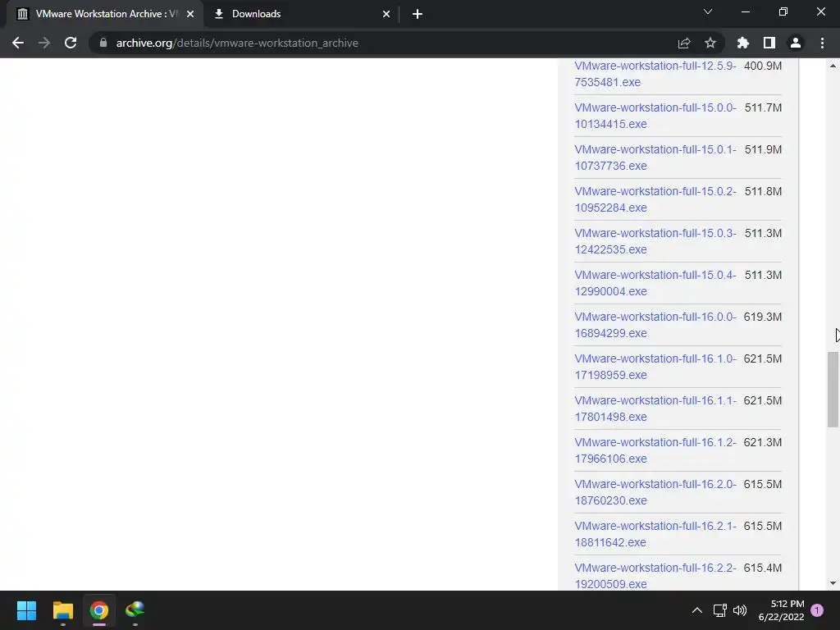Open File Explorer from taskbar
The height and width of the screenshot is (630, 840).
point(62,610)
